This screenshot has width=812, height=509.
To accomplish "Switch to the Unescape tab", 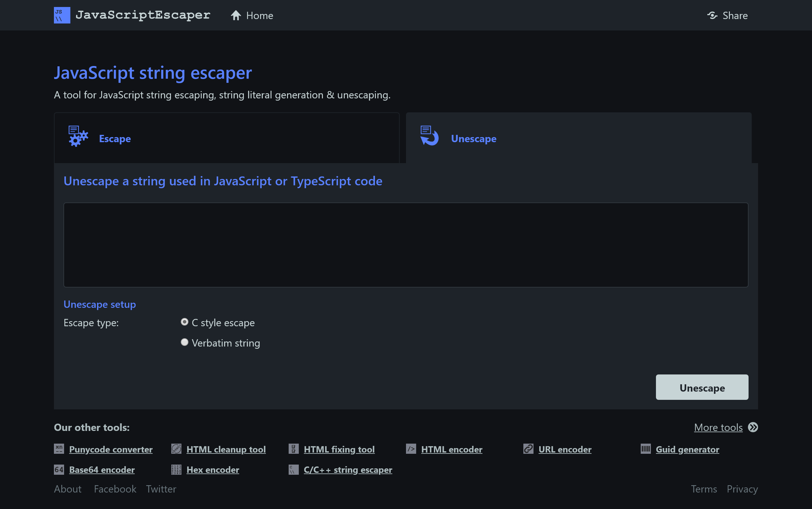I will coord(579,138).
